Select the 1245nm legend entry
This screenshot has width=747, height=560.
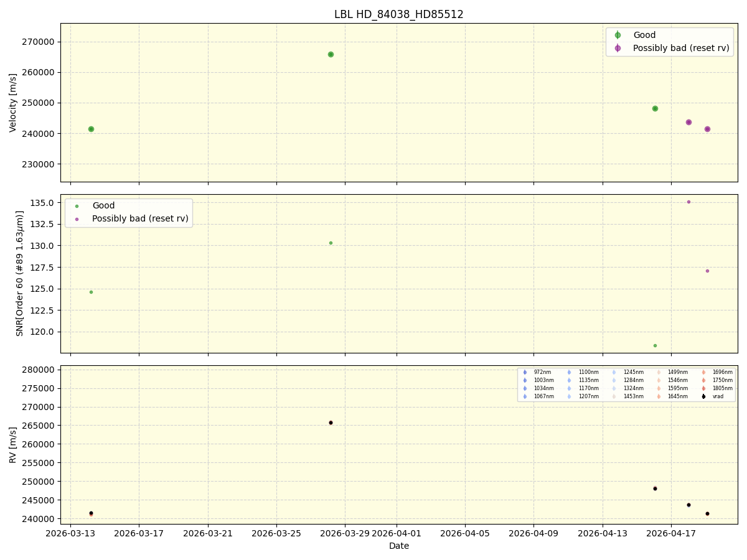(x=628, y=372)
